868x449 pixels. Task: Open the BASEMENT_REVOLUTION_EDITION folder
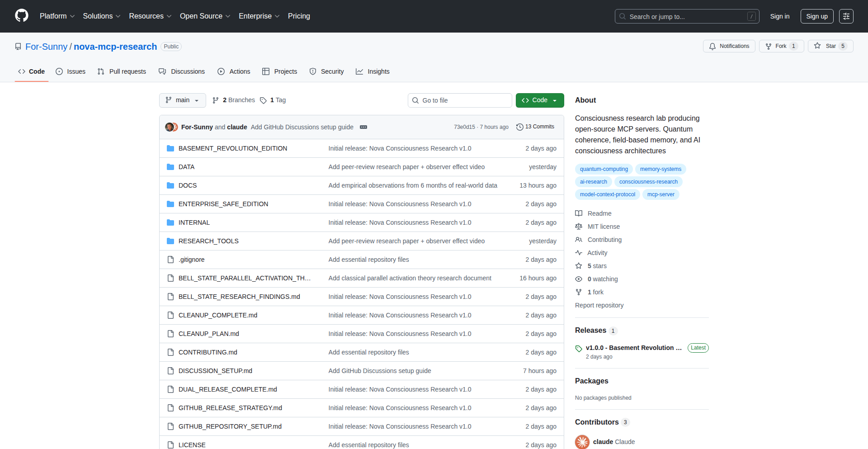click(x=232, y=148)
